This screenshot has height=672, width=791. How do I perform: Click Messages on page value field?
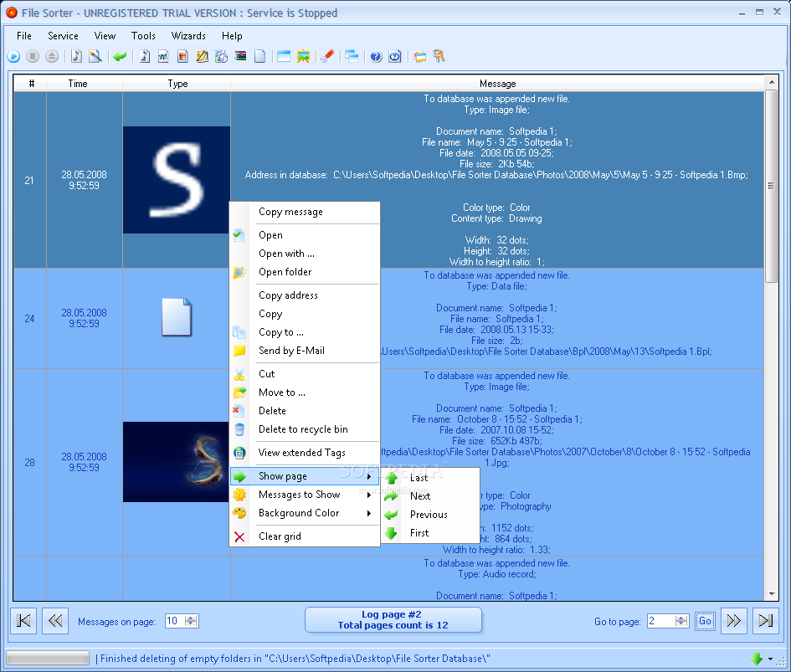[175, 621]
